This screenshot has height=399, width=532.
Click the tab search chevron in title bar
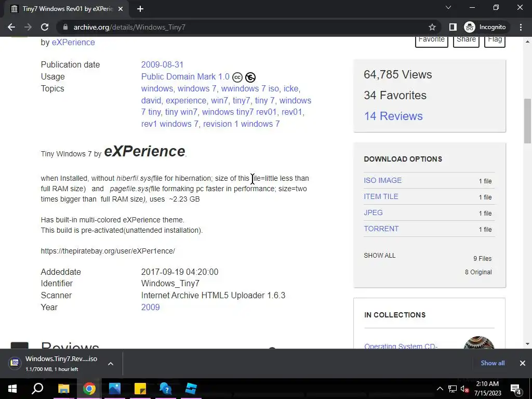448,7
